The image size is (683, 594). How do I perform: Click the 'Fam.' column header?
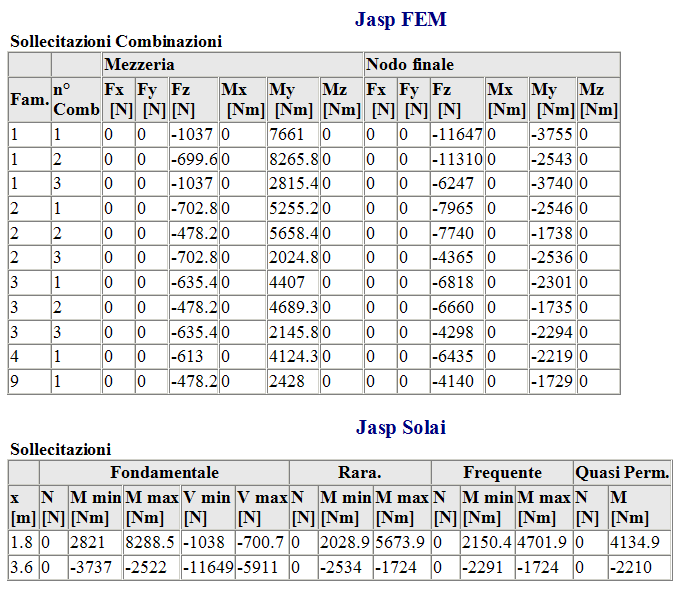[30, 99]
